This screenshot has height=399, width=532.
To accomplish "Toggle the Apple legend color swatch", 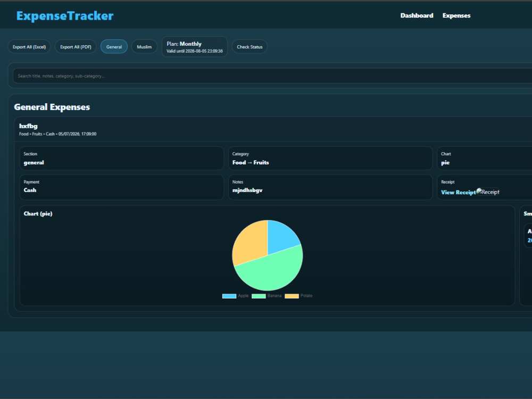I will click(x=229, y=296).
